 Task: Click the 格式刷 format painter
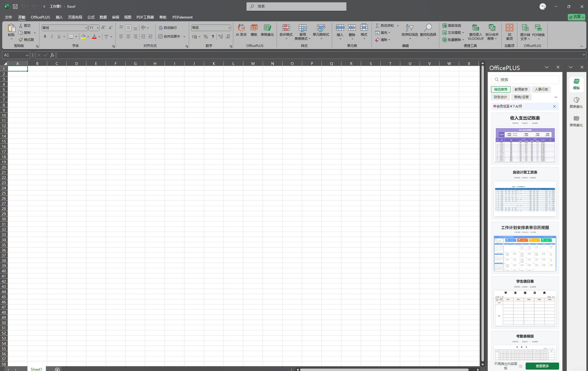[26, 40]
